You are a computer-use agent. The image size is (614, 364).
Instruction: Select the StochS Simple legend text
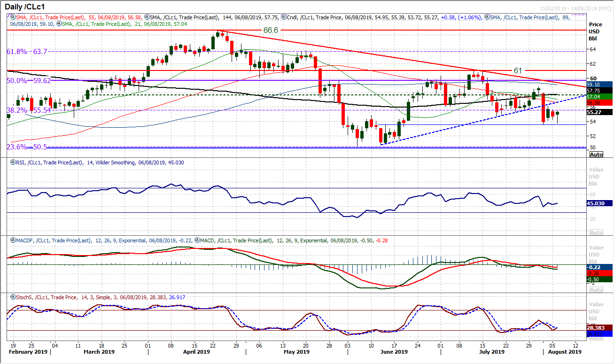(101, 298)
